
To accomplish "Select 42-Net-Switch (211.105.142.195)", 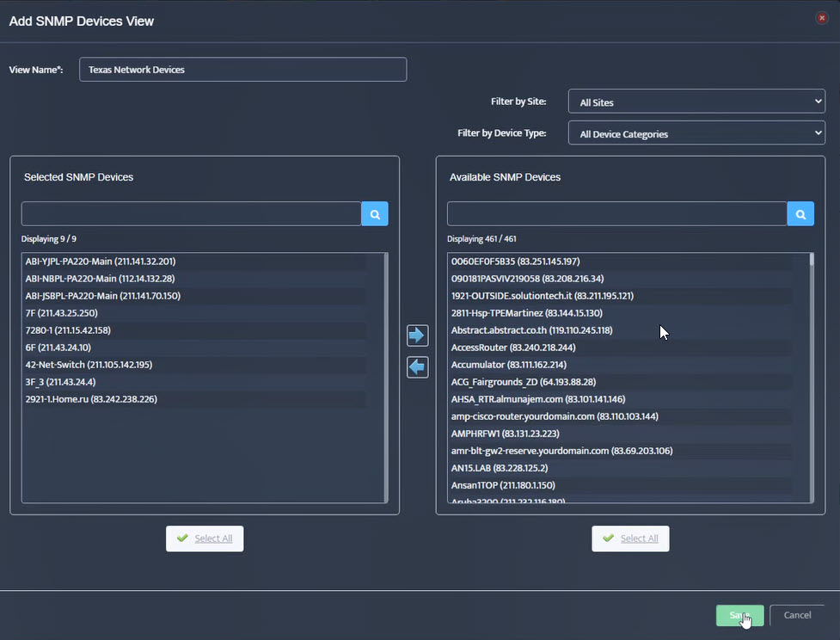I will pyautogui.click(x=195, y=365).
